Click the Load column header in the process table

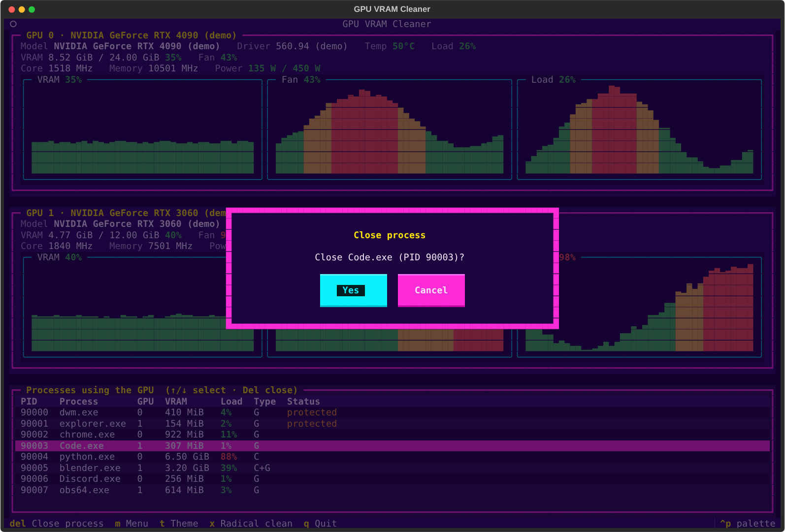tap(231, 402)
